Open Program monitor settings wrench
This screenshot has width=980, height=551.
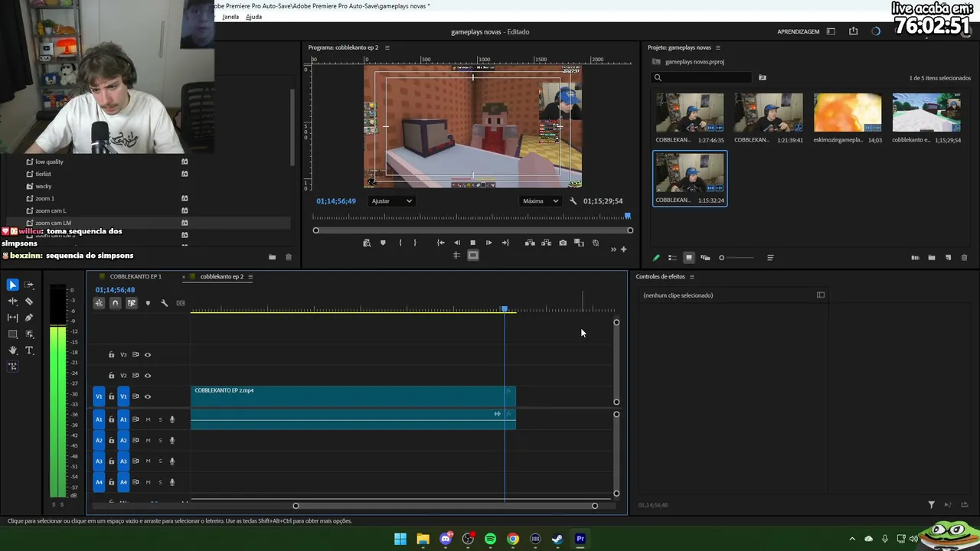coord(573,201)
